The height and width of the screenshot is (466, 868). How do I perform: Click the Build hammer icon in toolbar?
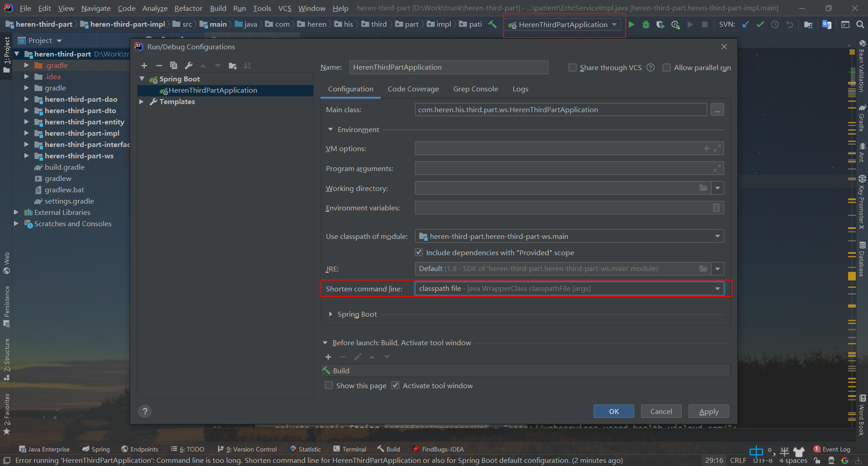click(493, 24)
